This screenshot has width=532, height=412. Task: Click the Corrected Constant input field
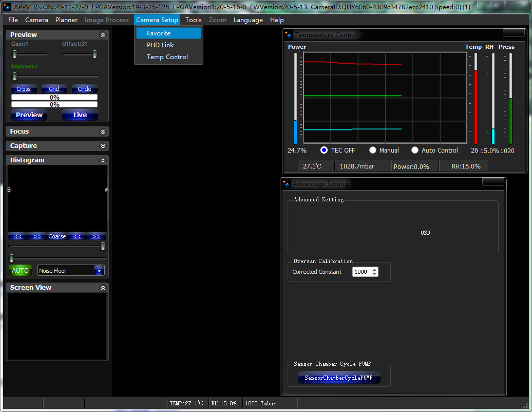362,272
